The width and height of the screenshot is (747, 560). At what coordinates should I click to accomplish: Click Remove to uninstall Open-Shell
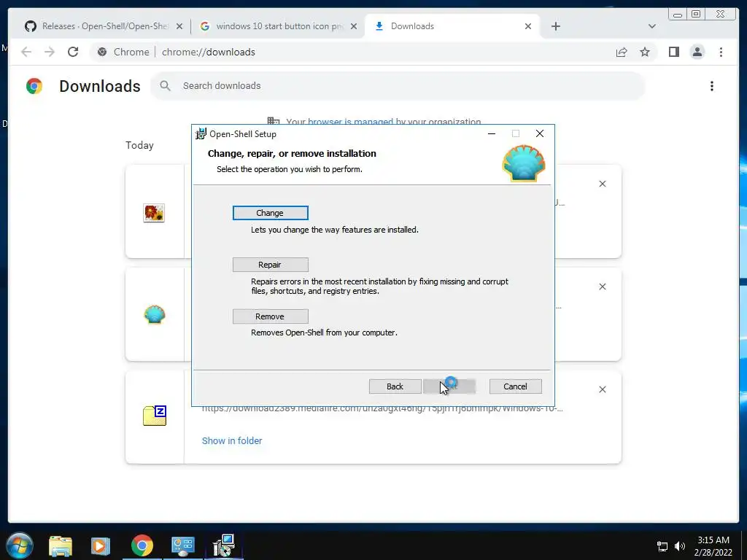pos(270,316)
